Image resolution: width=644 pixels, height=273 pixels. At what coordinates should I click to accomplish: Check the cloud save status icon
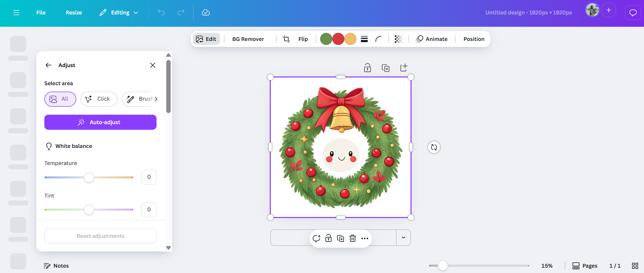click(x=206, y=12)
